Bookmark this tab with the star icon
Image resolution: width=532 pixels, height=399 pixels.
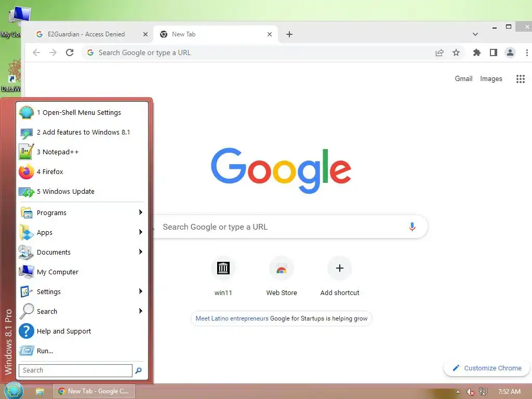click(456, 52)
